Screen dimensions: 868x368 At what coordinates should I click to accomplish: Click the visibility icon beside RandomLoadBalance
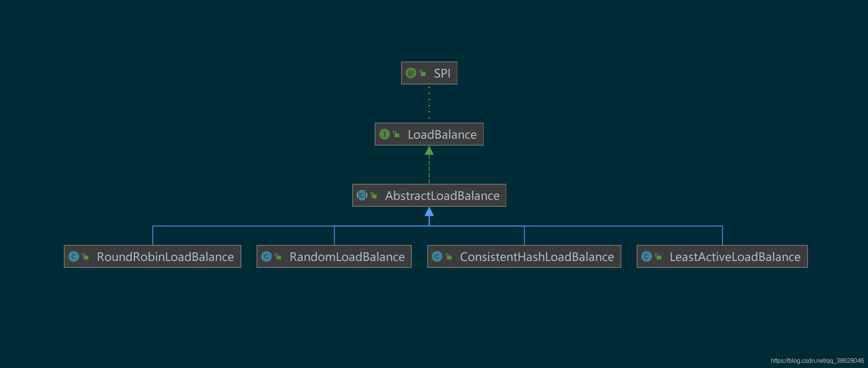278,256
